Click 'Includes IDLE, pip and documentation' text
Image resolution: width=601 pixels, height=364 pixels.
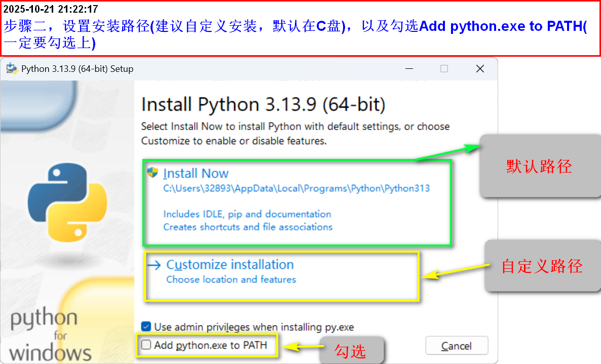coord(247,214)
